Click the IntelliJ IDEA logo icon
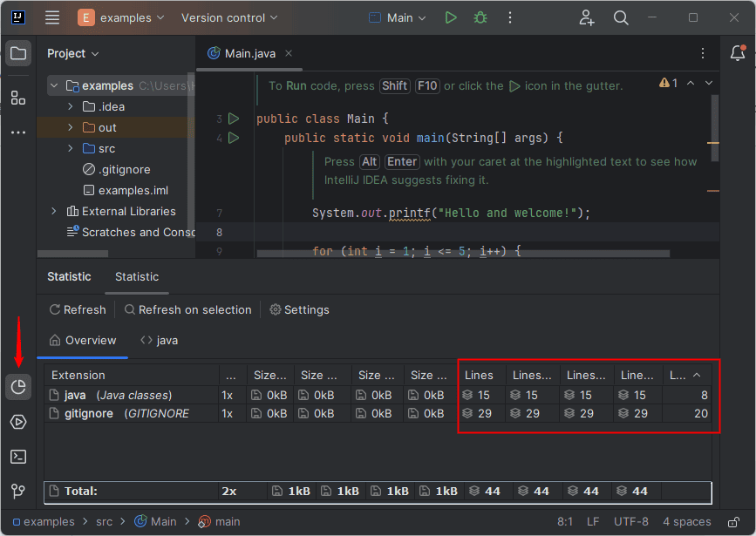Image resolution: width=756 pixels, height=536 pixels. click(18, 17)
